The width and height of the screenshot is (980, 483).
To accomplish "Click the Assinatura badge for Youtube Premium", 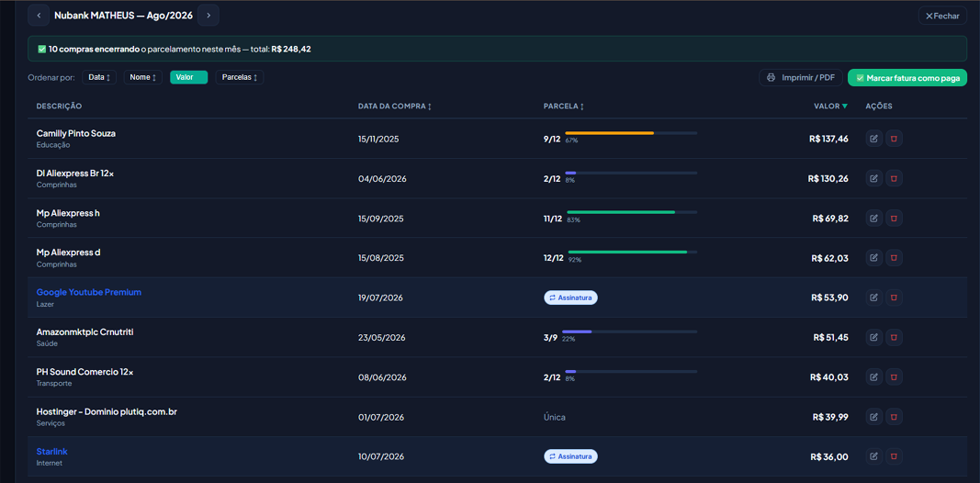I will coord(570,298).
